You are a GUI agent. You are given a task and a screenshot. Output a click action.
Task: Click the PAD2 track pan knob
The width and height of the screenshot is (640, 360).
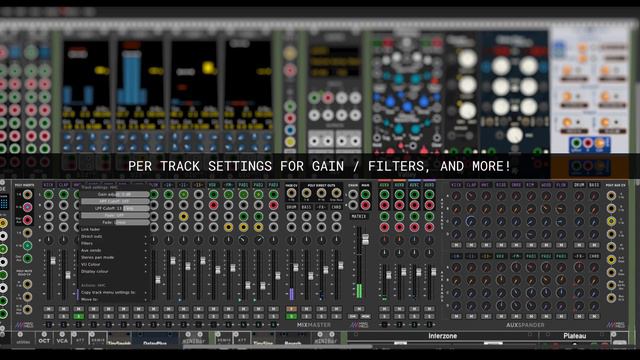coord(258,240)
